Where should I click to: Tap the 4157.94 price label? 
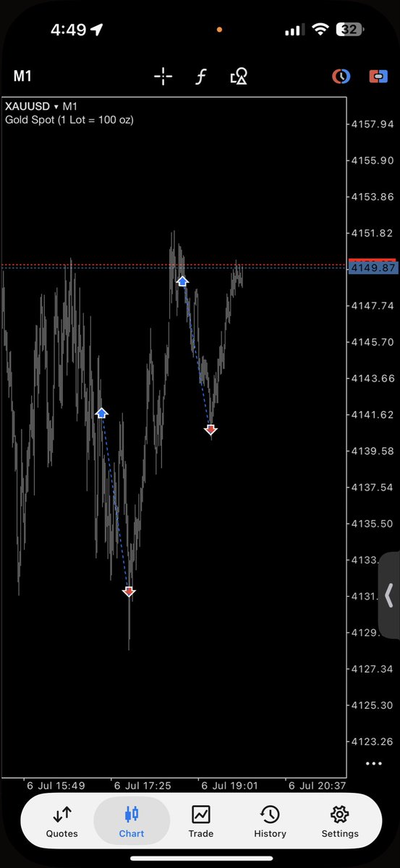pos(372,124)
